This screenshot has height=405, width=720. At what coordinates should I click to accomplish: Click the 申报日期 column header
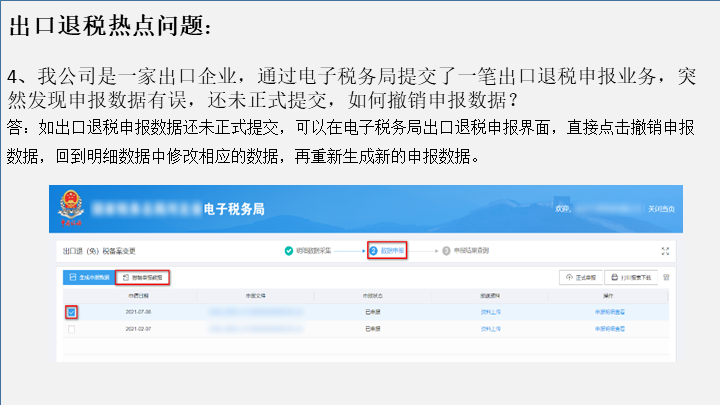(x=138, y=296)
